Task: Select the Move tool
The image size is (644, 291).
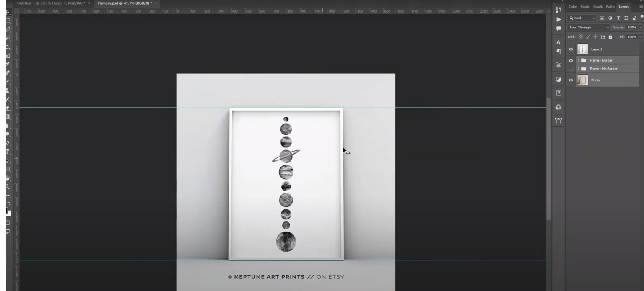Action: (x=7, y=13)
